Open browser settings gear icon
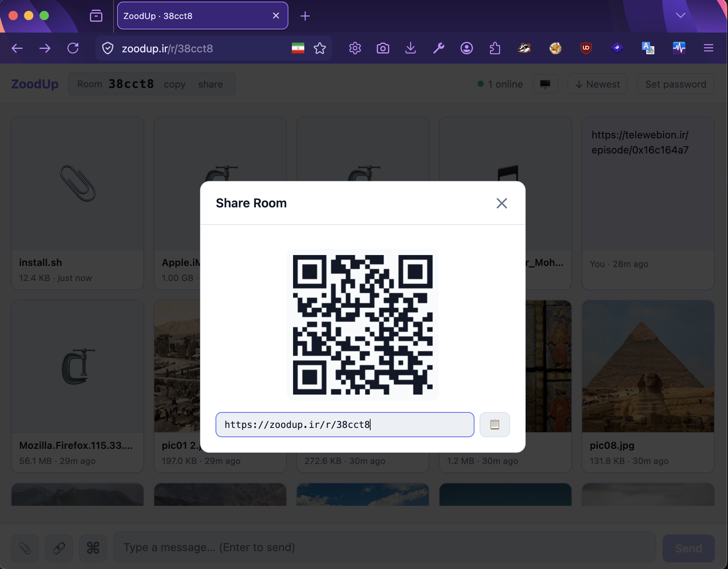This screenshot has height=569, width=728. (x=355, y=48)
